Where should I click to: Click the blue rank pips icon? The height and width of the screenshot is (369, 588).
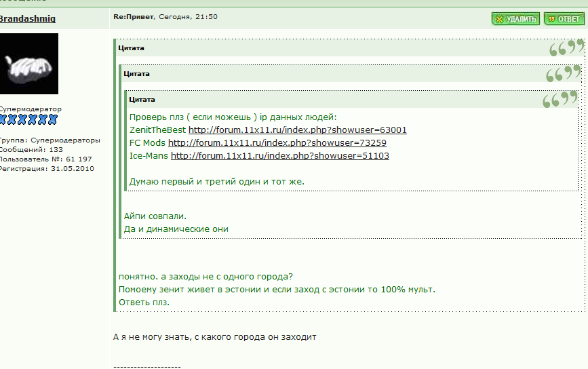28,119
